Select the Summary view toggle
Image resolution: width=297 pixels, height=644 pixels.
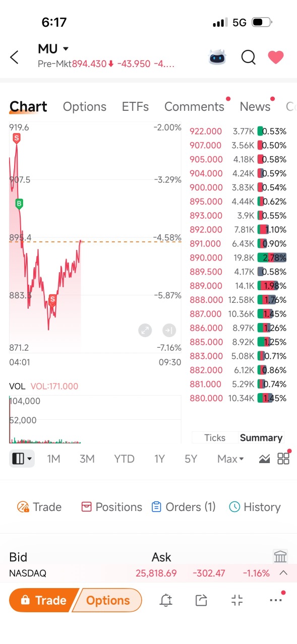261,437
